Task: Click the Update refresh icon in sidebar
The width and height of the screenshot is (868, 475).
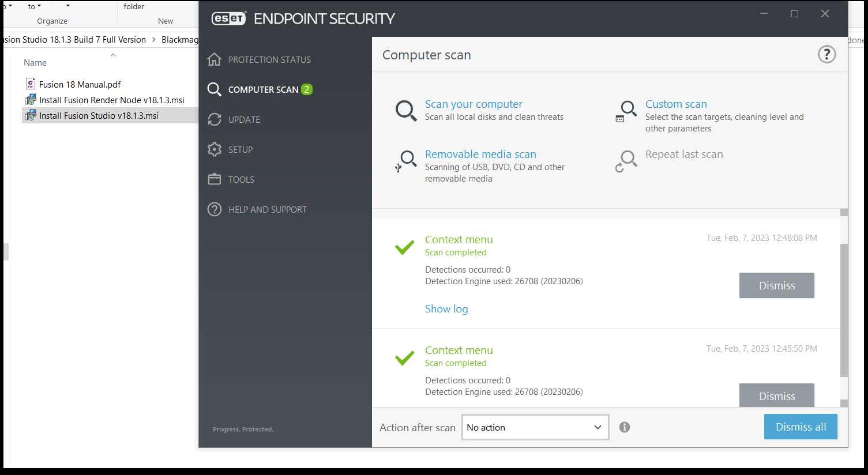Action: [x=215, y=119]
